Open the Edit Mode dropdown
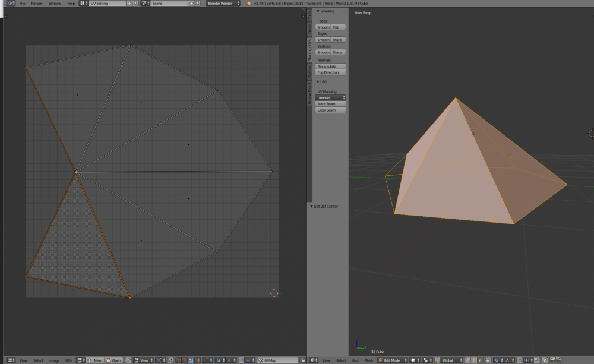The width and height of the screenshot is (594, 364). (x=392, y=360)
